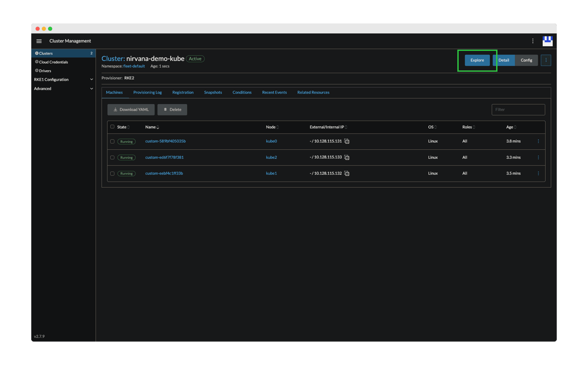Switch to Provisioning Log tab

pyautogui.click(x=147, y=93)
